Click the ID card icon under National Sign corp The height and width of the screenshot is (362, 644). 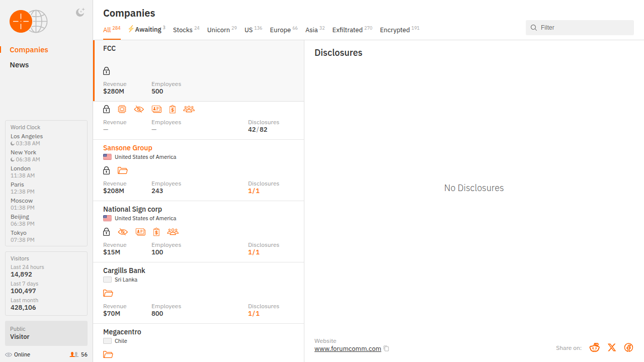point(140,232)
